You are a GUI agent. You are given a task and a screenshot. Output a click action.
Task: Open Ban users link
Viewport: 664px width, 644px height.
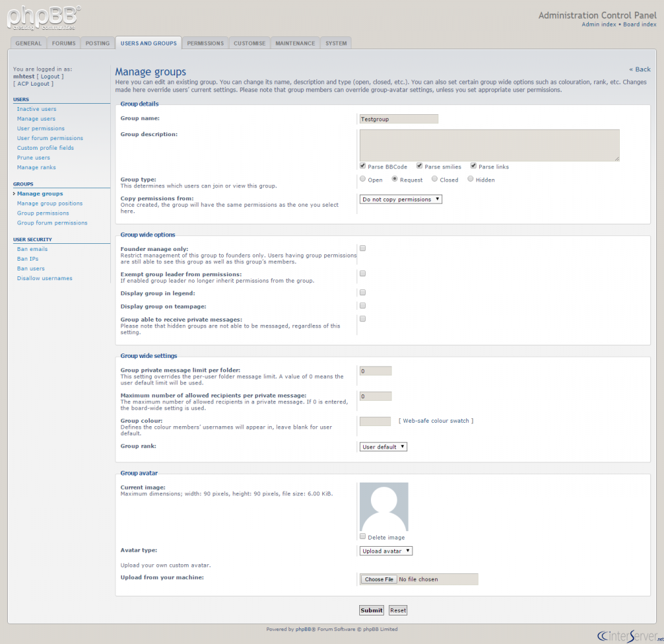point(30,268)
